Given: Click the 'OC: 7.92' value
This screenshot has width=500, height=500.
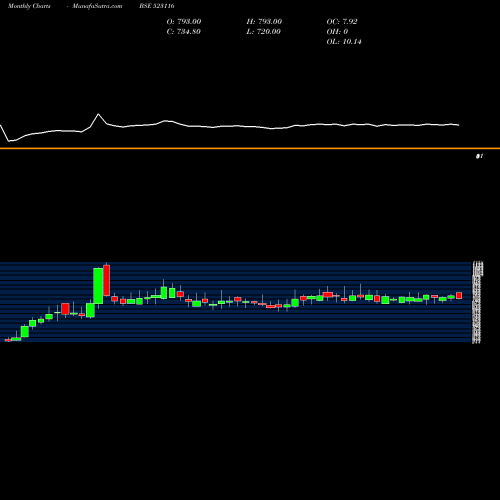Looking at the screenshot, I should click(x=342, y=21).
